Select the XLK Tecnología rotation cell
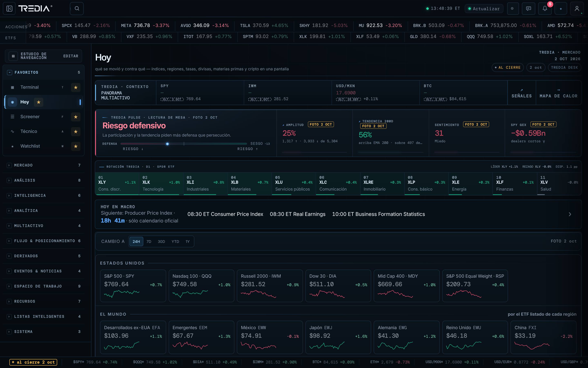 point(161,184)
